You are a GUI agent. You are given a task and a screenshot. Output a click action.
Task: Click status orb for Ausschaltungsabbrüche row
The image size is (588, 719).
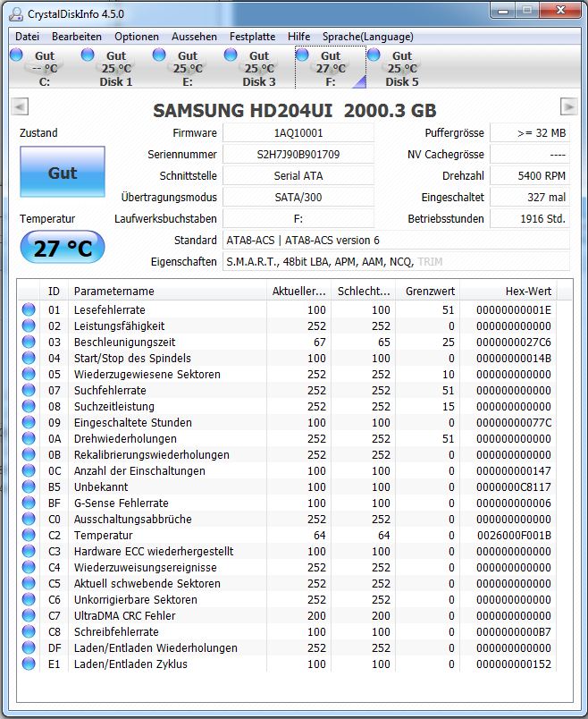click(29, 519)
